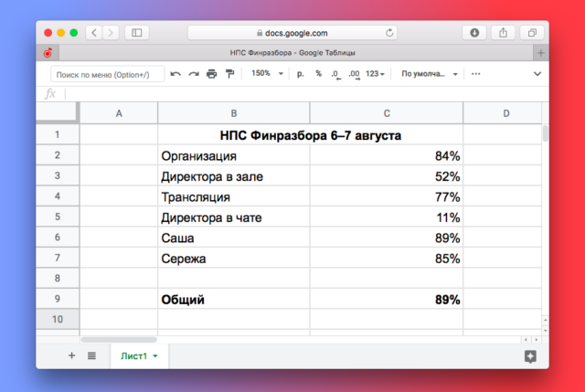Increase decimal places in toolbar
The image size is (585, 392).
pyautogui.click(x=354, y=73)
